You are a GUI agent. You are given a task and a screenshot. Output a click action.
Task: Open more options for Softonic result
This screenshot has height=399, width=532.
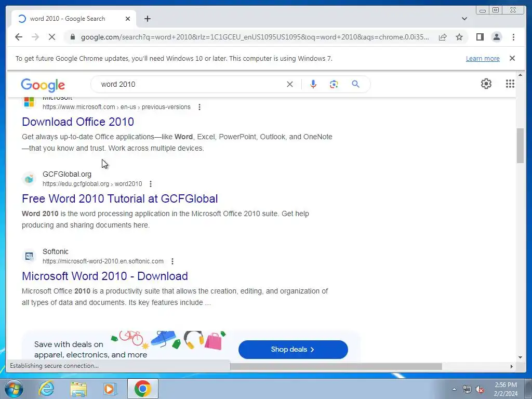click(172, 261)
